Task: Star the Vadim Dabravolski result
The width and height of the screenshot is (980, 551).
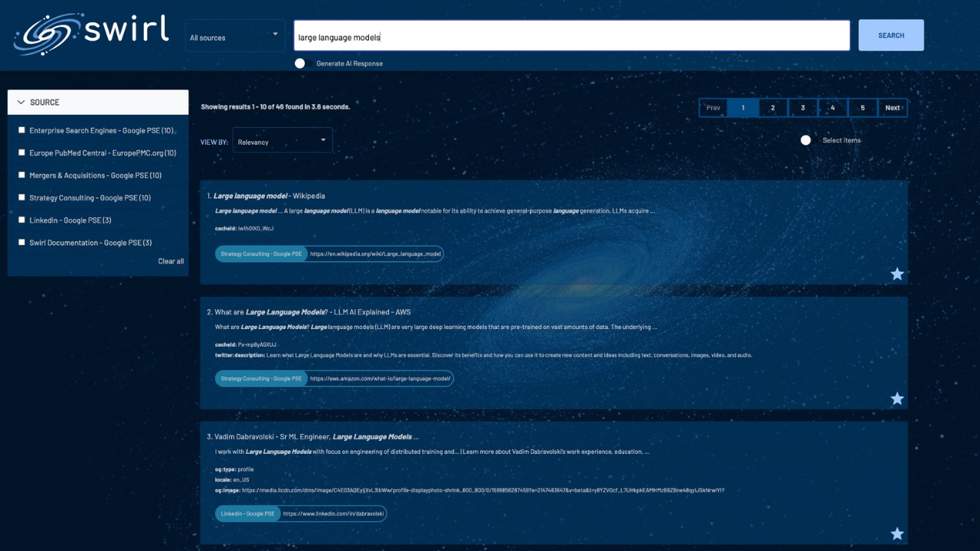Action: 897,534
